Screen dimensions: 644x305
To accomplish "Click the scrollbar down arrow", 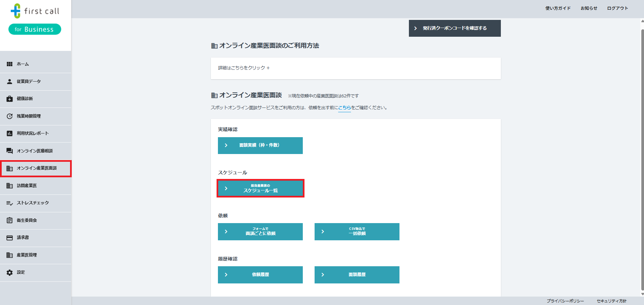I will 642,294.
